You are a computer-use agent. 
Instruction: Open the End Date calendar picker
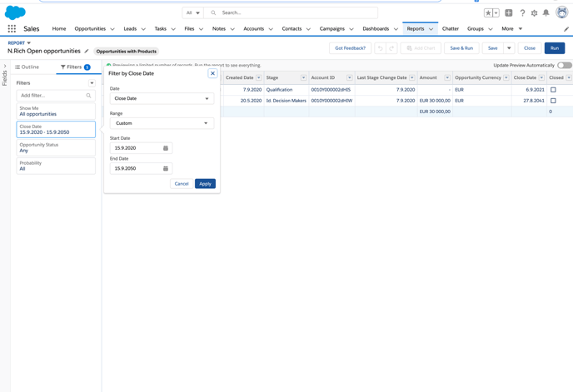[x=166, y=168]
